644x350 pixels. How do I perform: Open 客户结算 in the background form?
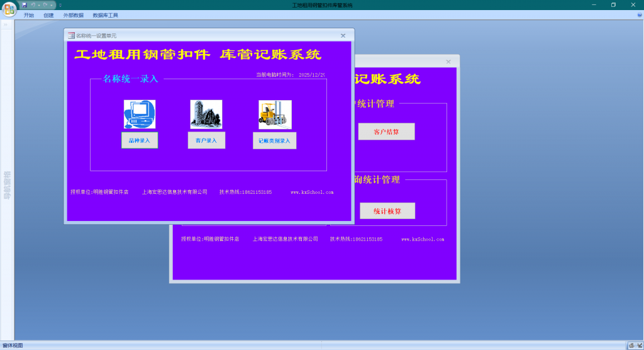click(x=386, y=132)
